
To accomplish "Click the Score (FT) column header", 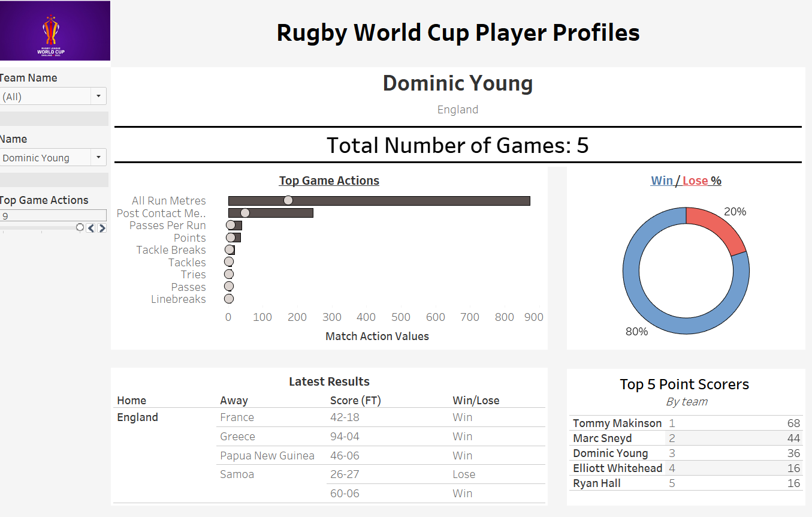I will tap(352, 401).
